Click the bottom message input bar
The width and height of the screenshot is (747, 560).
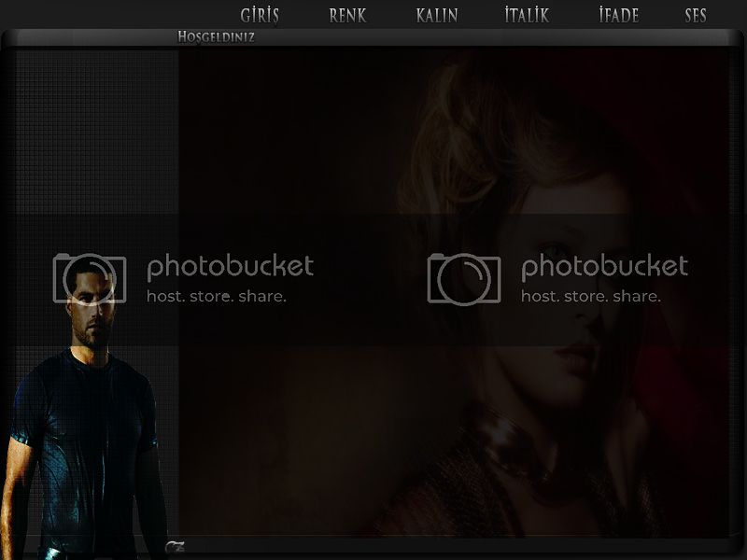coord(448,546)
